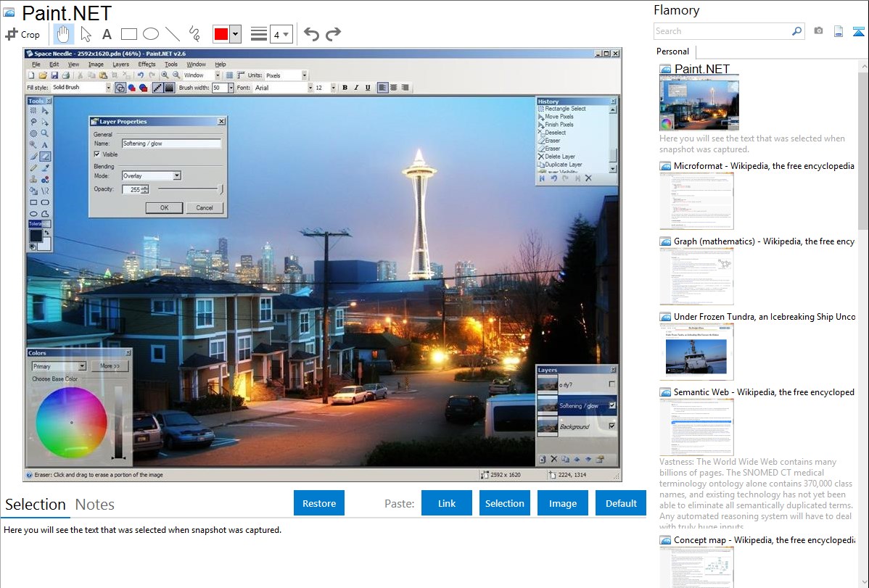Open the Semantic Web snapshot thumbnail
869x588 pixels.
(x=696, y=427)
